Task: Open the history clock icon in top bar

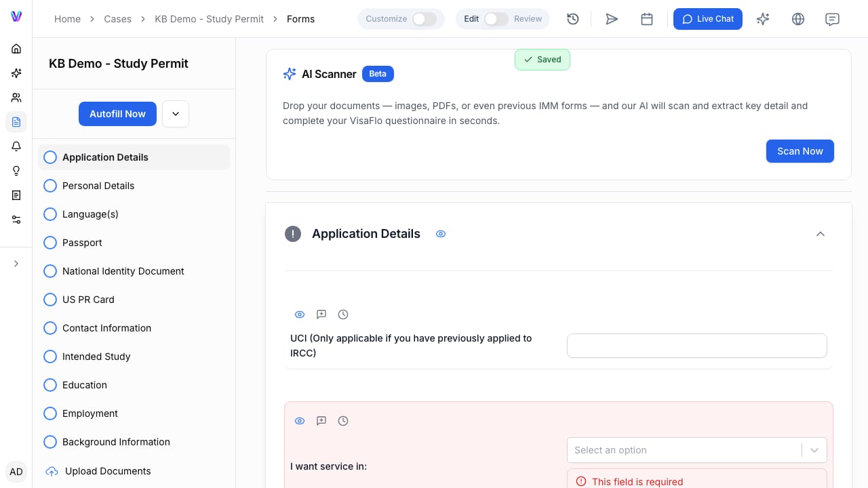Action: point(573,19)
